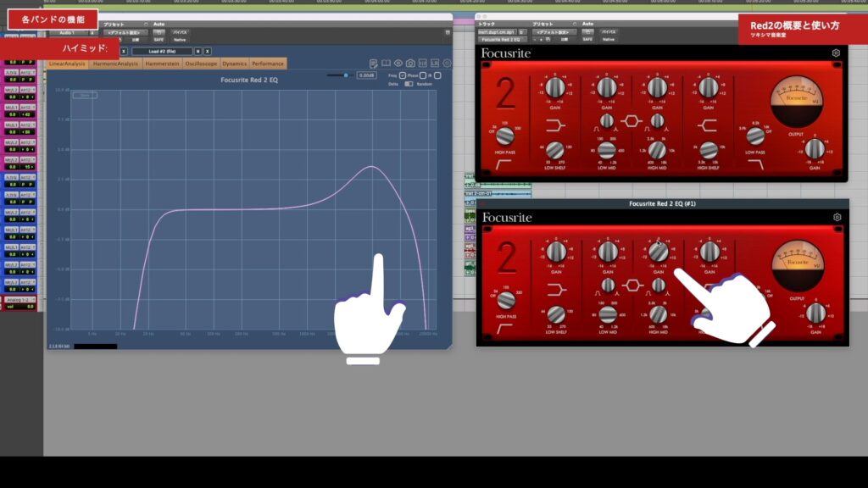
Task: Toggle the IR checkbox in analyzer
Action: pos(437,75)
